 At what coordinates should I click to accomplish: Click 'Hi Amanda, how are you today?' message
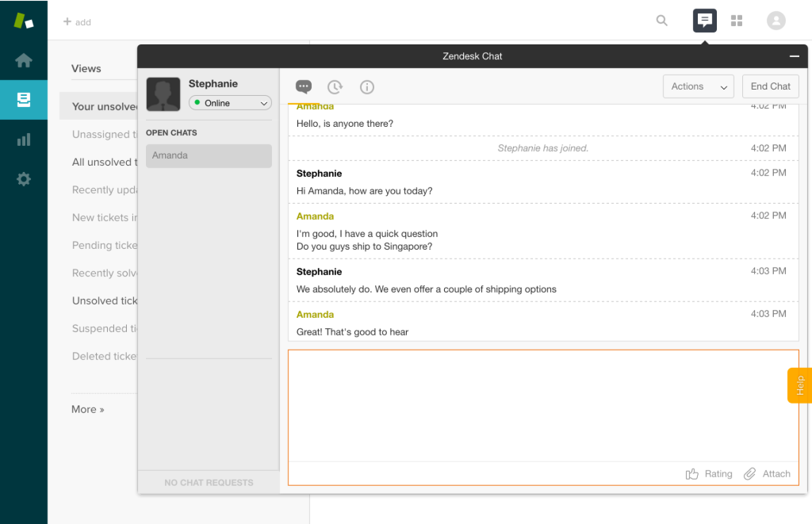click(364, 190)
